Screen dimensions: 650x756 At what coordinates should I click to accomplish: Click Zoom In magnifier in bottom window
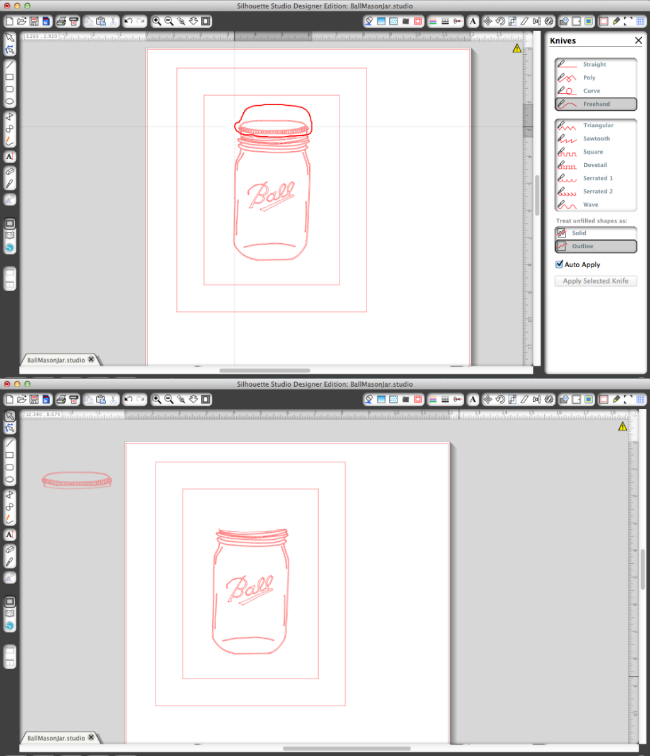pos(157,399)
